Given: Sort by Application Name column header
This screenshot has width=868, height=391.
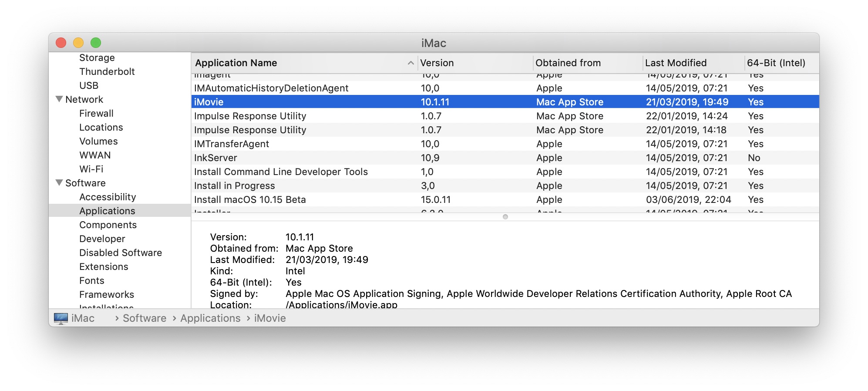Looking at the screenshot, I should coord(304,63).
